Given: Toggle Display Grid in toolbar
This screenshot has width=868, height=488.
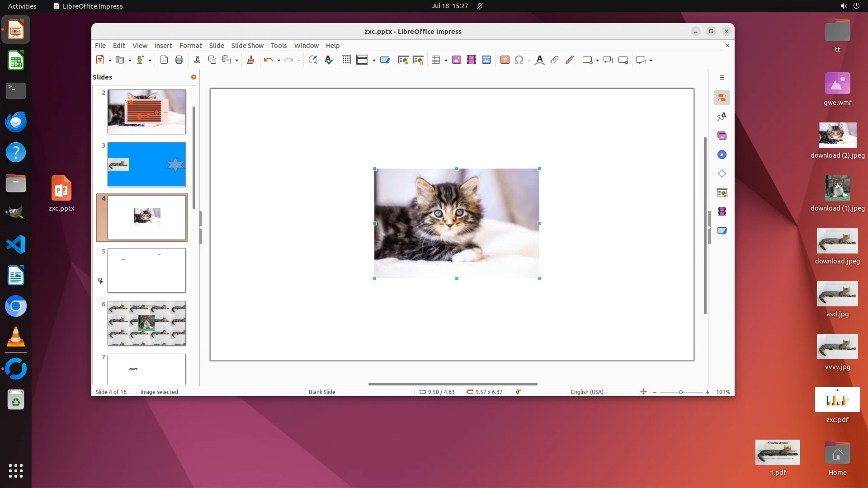Looking at the screenshot, I should [346, 60].
